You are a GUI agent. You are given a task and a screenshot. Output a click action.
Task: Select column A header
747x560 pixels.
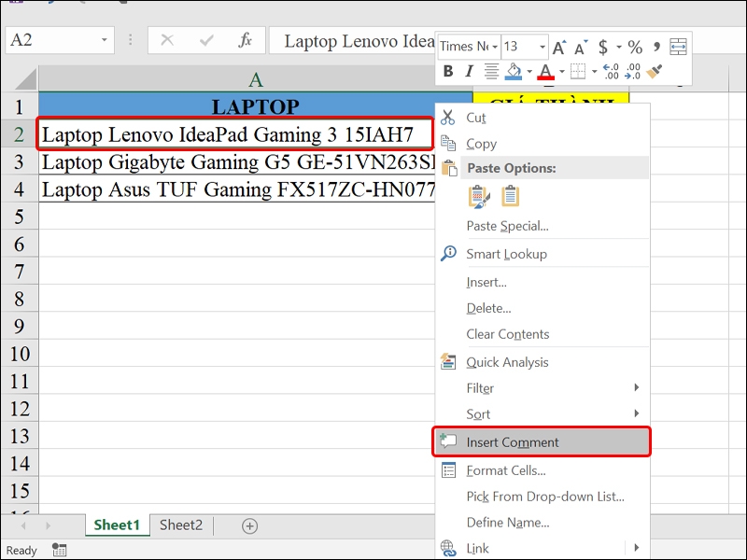(x=255, y=79)
